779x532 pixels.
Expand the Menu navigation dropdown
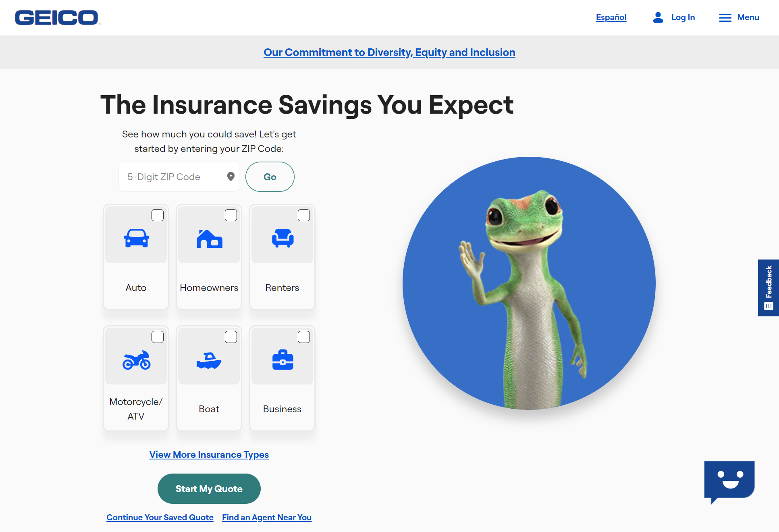click(739, 17)
